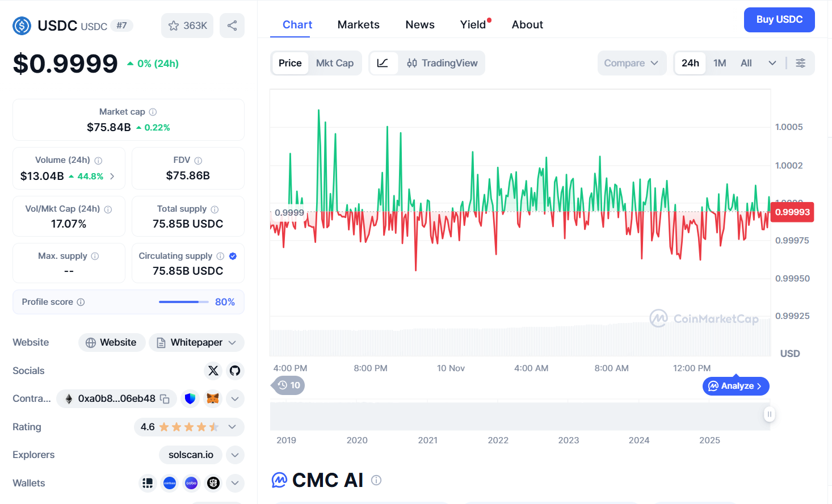Screen dimensions: 832x504
Task: Grab the timeline range slider handle
Action: [769, 414]
